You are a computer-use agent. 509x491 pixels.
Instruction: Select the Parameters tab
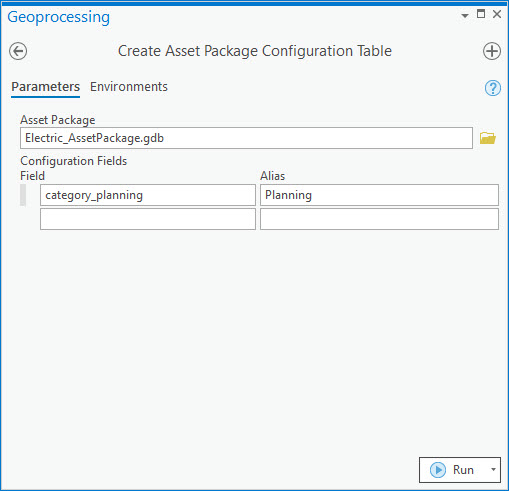pos(45,87)
